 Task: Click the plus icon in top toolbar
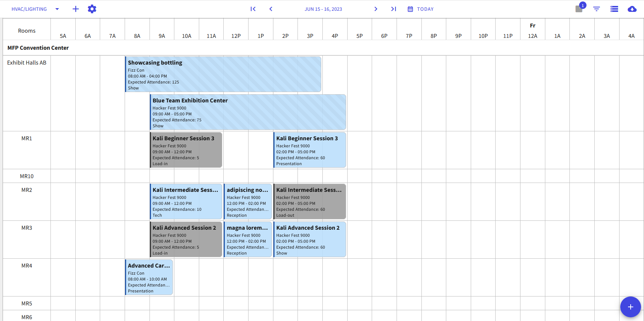76,9
